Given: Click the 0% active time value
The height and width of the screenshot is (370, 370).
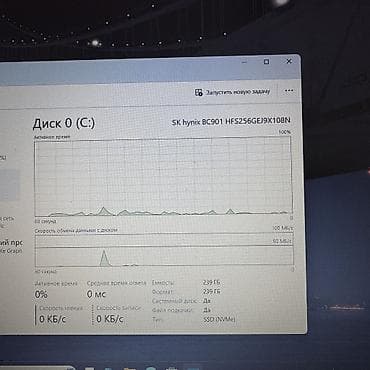Looking at the screenshot, I should [41, 294].
